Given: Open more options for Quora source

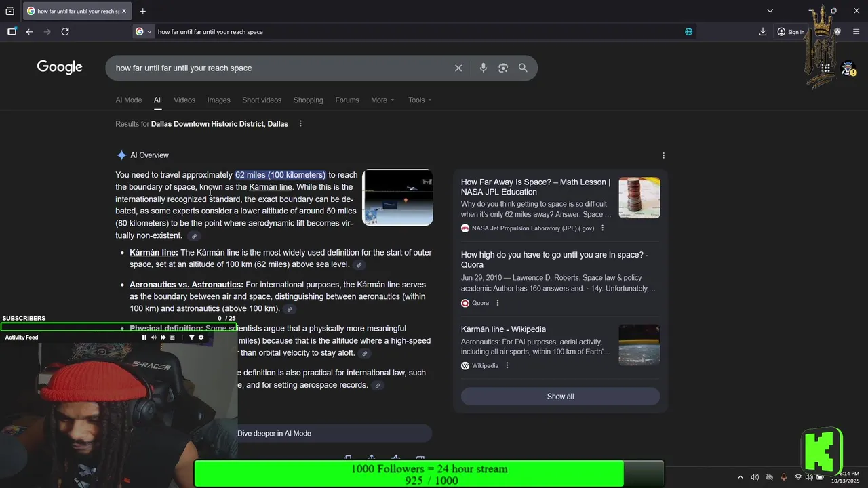Looking at the screenshot, I should [498, 303].
